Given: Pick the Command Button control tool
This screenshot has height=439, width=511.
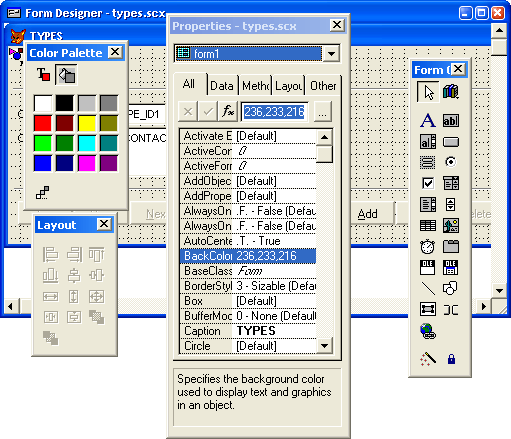Looking at the screenshot, I should [451, 142].
